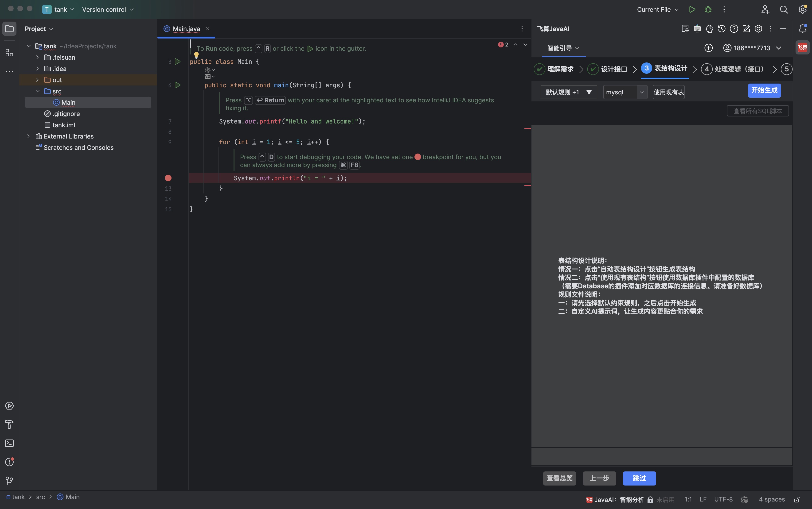812x509 pixels.
Task: Click the red 飞算 sidebar icon
Action: point(803,47)
